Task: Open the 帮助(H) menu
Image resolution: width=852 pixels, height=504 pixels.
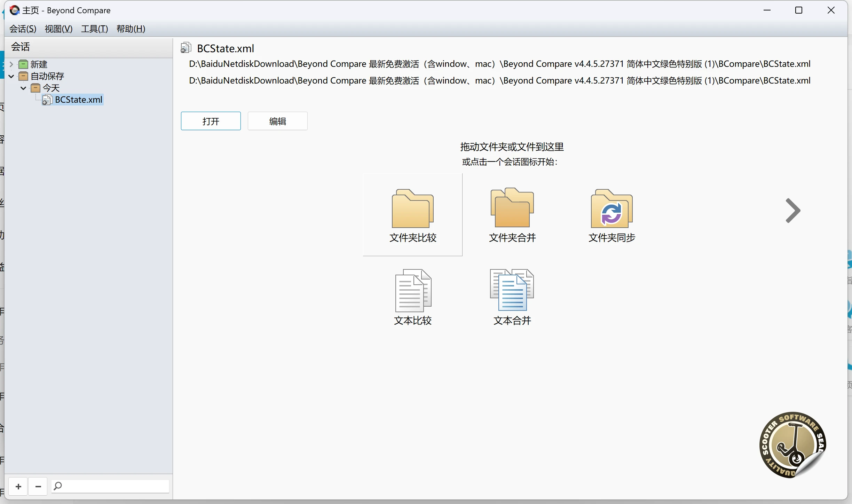Action: point(131,29)
